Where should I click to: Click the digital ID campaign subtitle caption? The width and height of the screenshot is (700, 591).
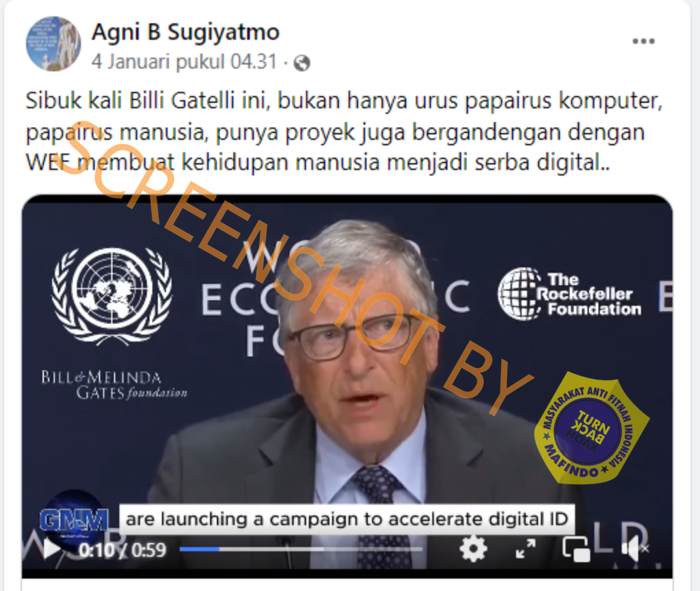(x=347, y=519)
